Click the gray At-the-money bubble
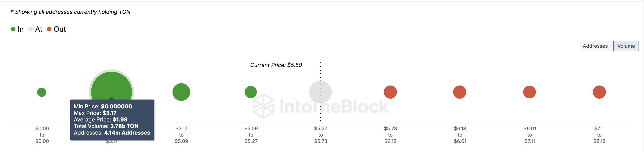Screen dimensions: 644x152 [320, 92]
